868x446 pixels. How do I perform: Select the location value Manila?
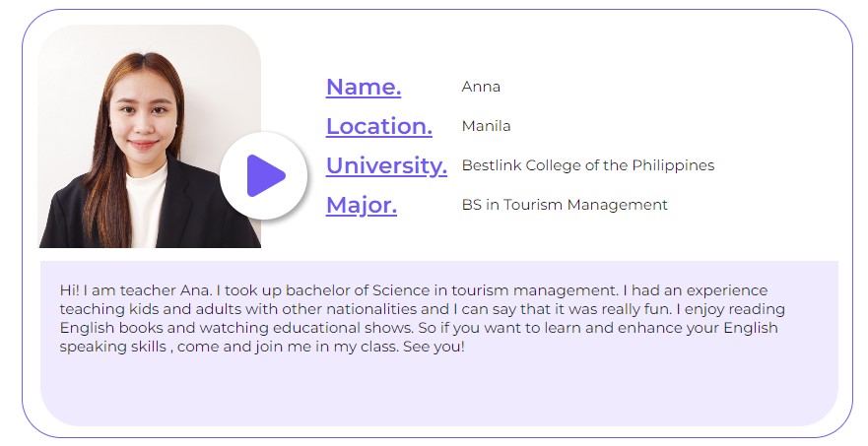click(x=486, y=126)
